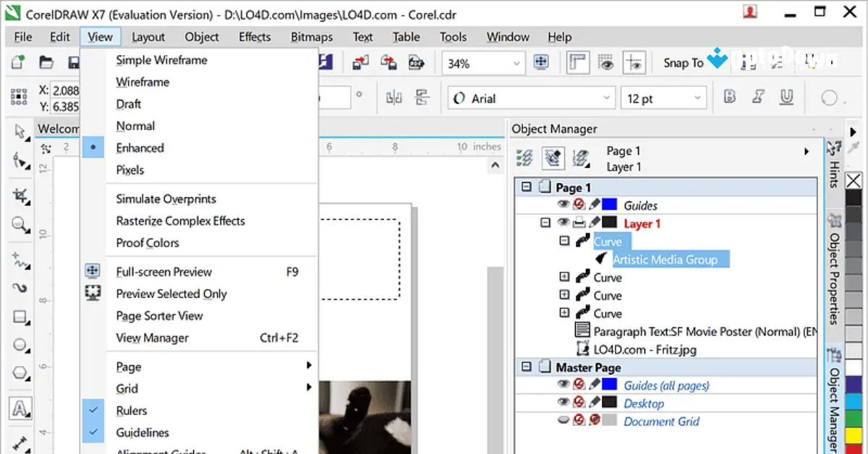
Task: Expand the last Curve object in the tree
Action: pos(564,312)
